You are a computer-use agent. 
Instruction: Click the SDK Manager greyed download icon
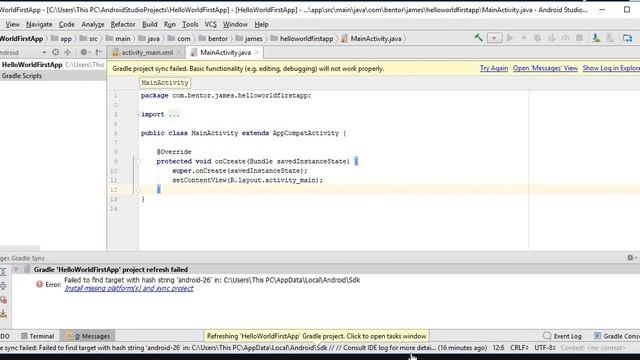point(610,38)
